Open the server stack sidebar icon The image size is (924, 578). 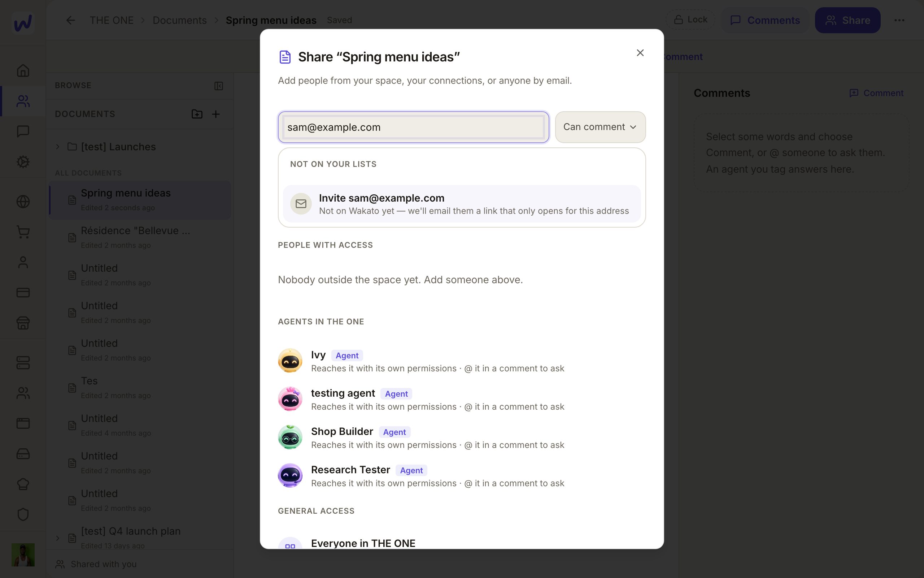(x=23, y=363)
